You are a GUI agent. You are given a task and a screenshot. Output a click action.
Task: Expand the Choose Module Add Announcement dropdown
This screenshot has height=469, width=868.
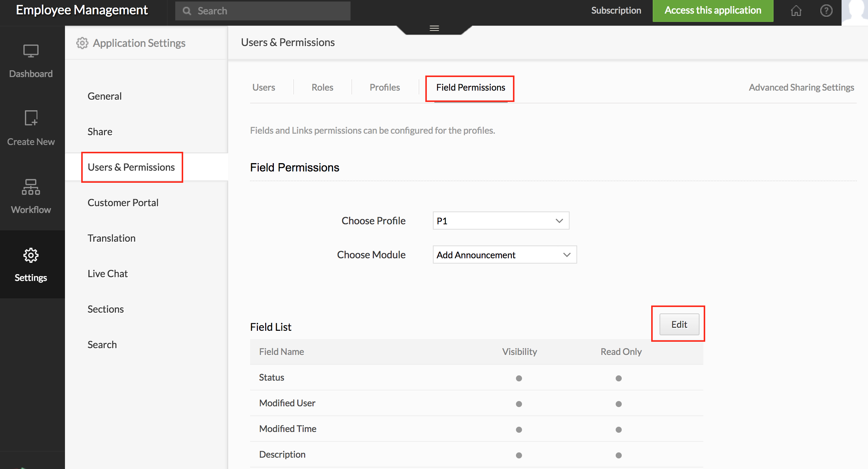[x=505, y=255]
